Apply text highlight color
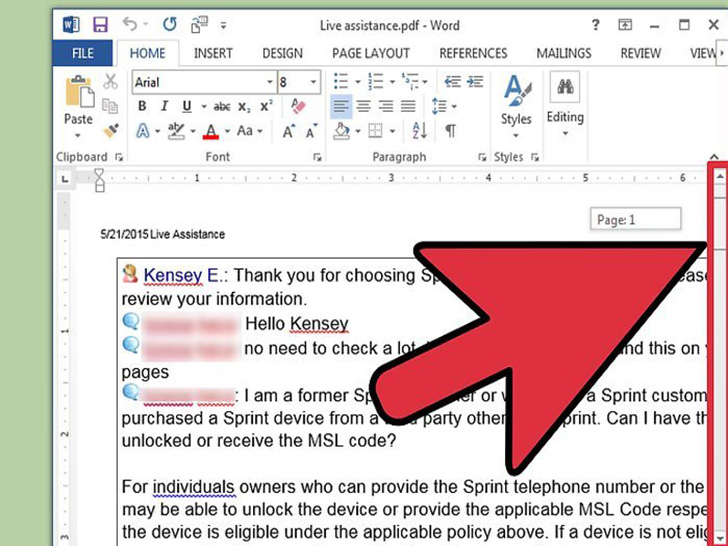 pos(176,131)
